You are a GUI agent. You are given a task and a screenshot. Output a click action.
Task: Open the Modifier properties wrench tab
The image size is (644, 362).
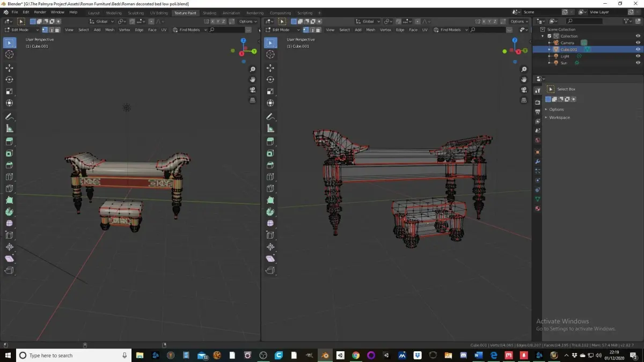pos(538,161)
